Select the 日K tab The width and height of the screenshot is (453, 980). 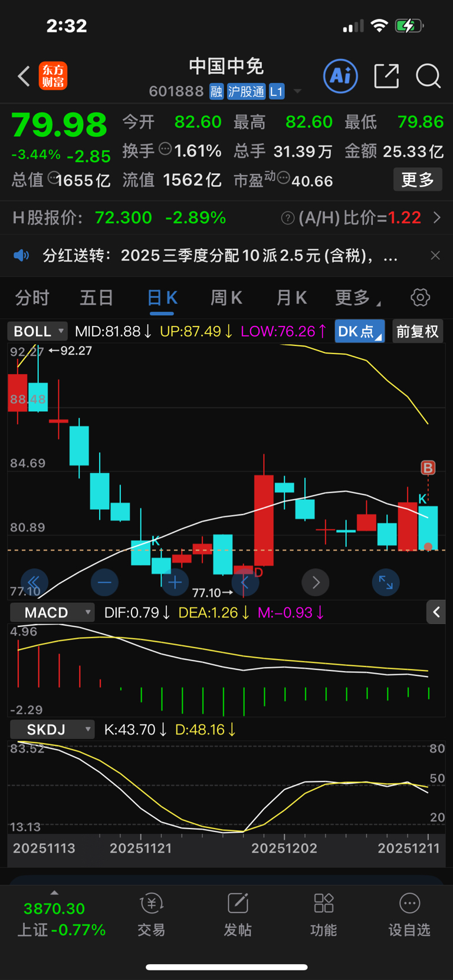(x=162, y=298)
